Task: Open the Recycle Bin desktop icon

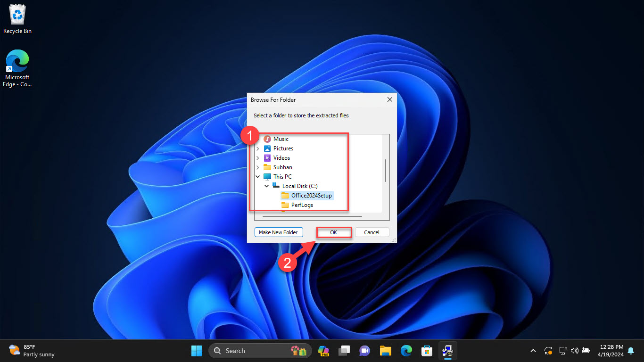Action: pyautogui.click(x=17, y=19)
